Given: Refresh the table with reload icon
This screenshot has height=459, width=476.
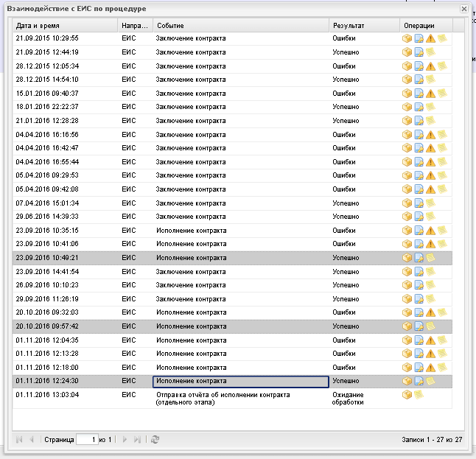Looking at the screenshot, I should (155, 440).
